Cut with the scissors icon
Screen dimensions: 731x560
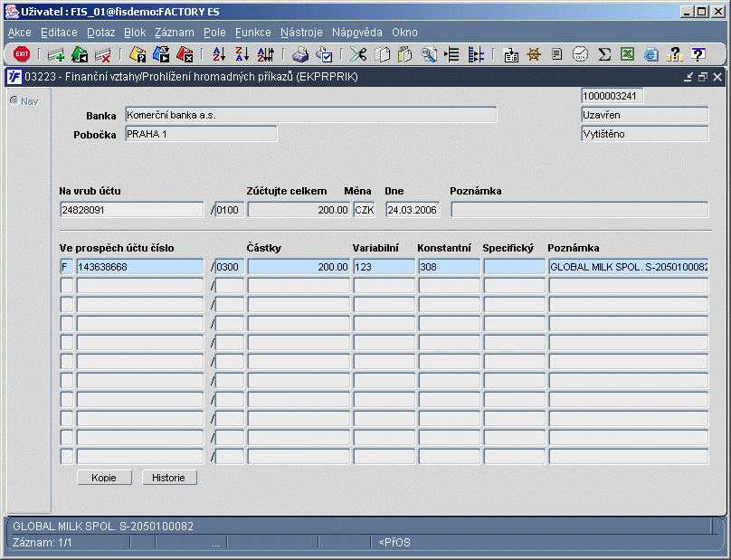point(358,55)
